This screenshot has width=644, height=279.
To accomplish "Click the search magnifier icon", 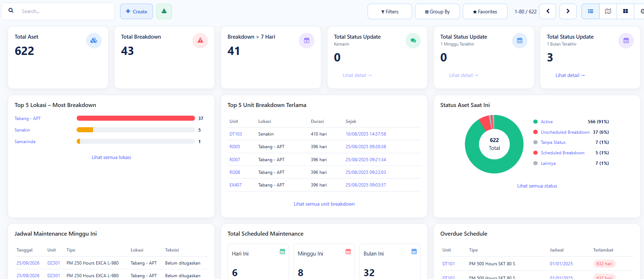I will point(11,11).
